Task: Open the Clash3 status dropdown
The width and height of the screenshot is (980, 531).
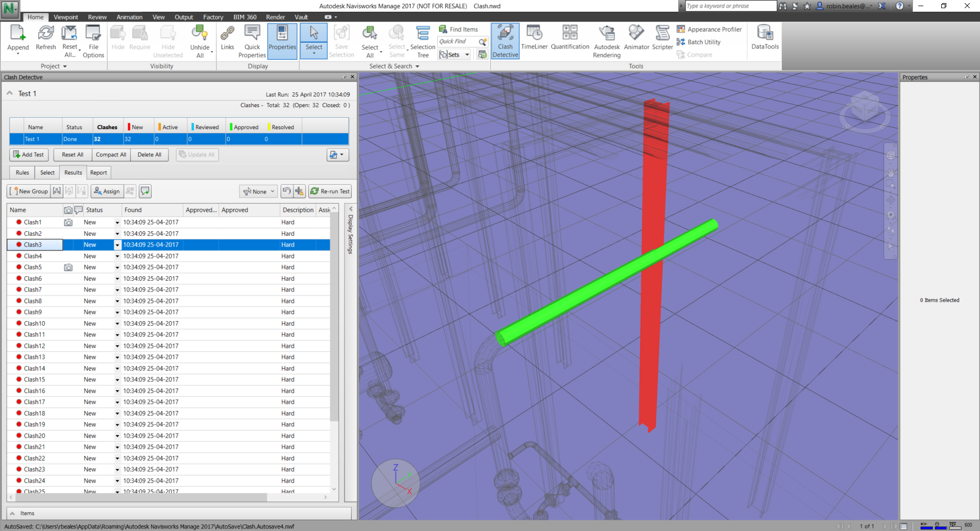Action: coord(117,245)
